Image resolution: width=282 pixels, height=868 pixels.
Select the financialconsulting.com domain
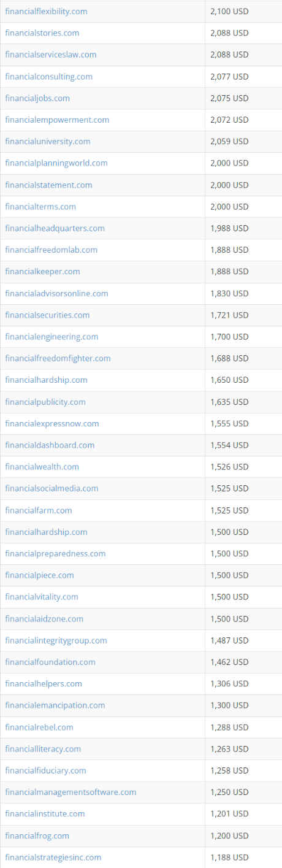tap(48, 77)
